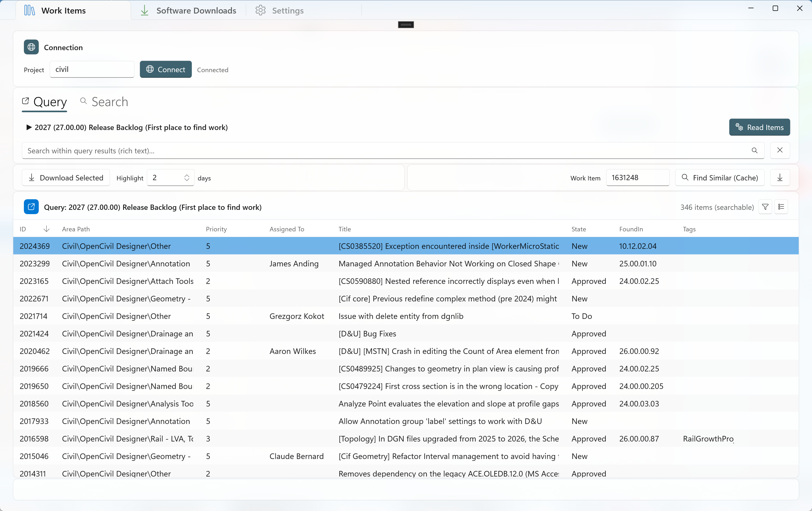
Task: Toggle sort direction on the ID column
Action: coord(46,229)
